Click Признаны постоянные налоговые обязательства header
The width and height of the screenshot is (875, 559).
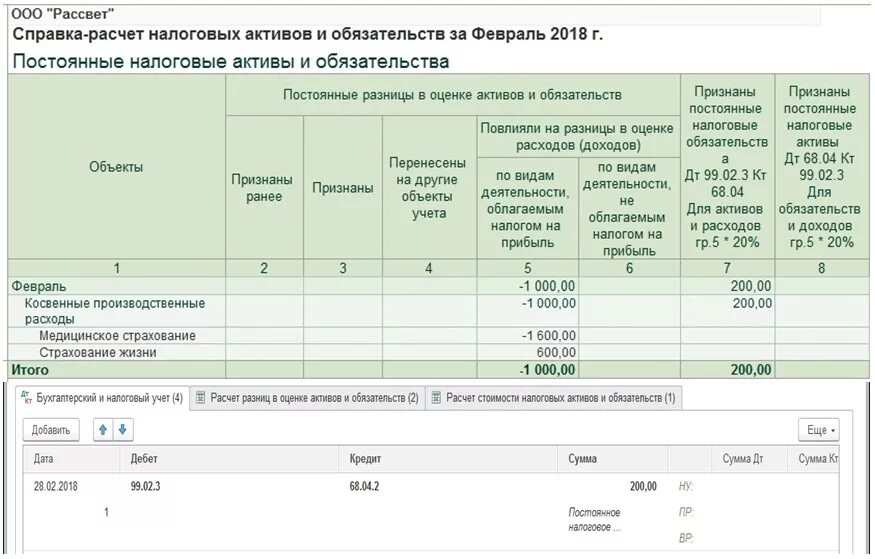point(727,167)
